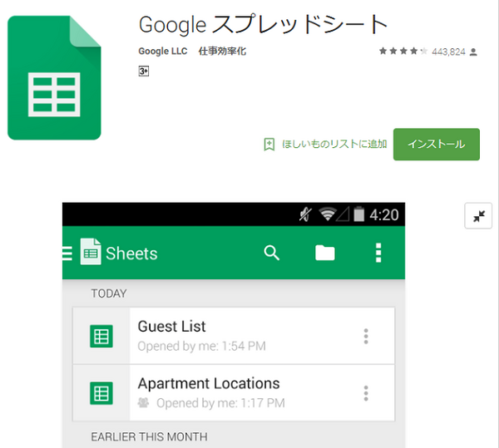Click the muted sound status bar icon
Viewport: 499px width, 448px height.
(x=305, y=214)
